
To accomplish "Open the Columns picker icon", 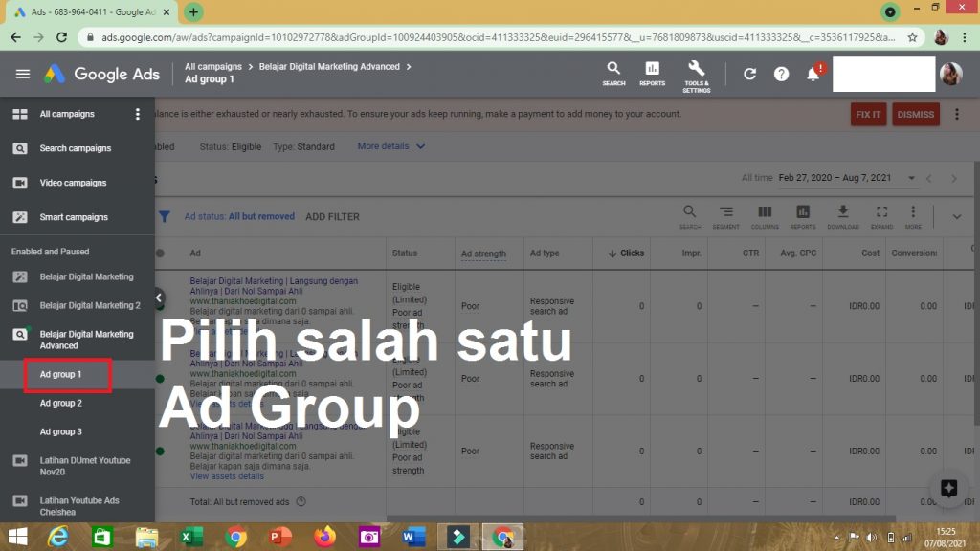I will click(x=765, y=216).
